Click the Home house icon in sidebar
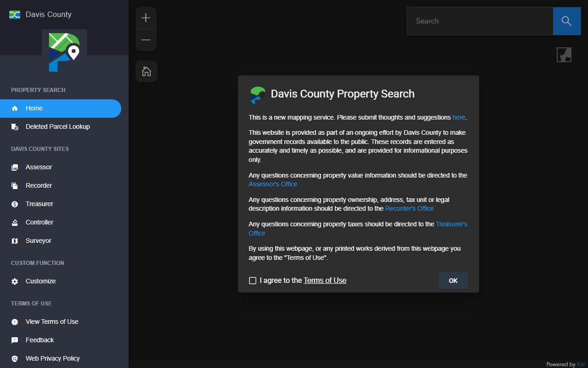Screen dimensions: 588x368 pyautogui.click(x=15, y=109)
